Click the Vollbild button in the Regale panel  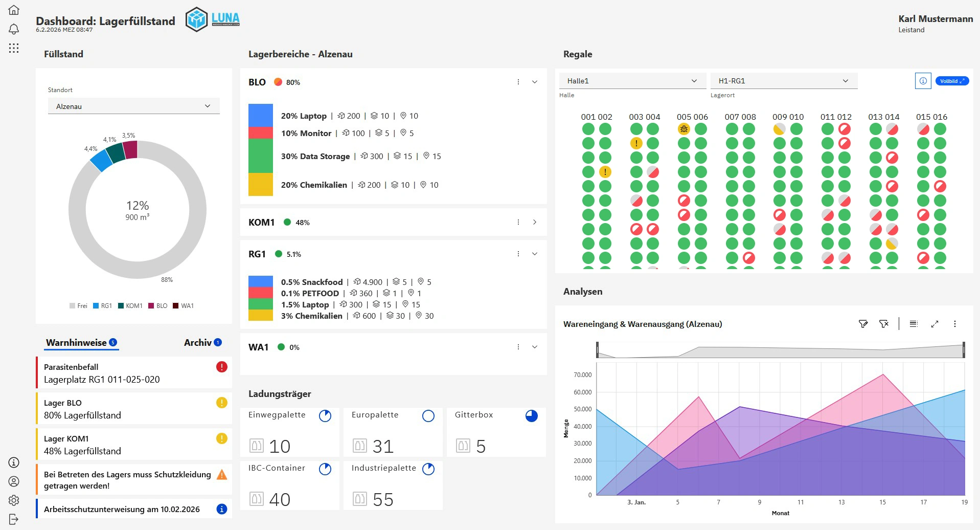click(x=951, y=80)
